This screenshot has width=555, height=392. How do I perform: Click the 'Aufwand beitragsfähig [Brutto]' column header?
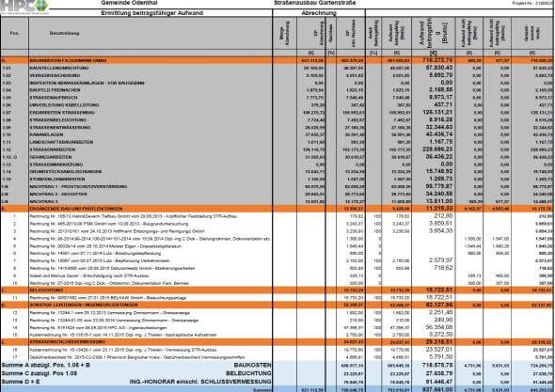(433, 33)
